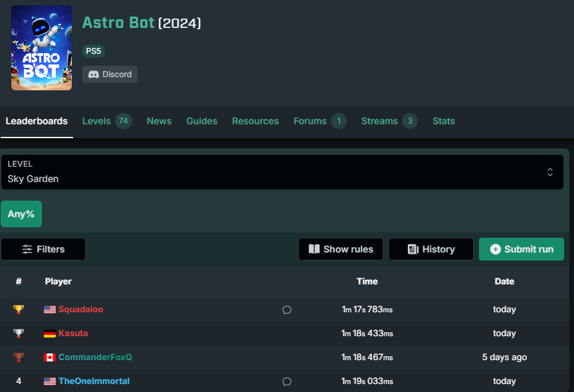
Task: Click the Discord logo icon
Action: tap(94, 74)
